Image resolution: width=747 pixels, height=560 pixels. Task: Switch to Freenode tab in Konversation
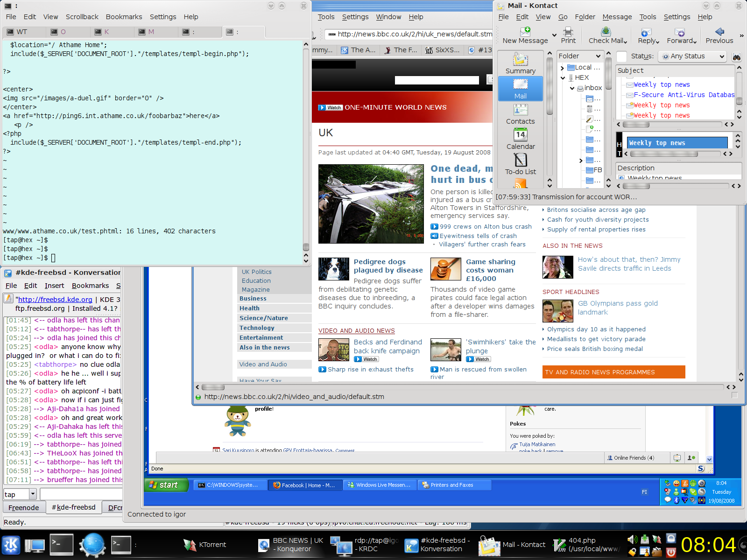click(x=24, y=508)
